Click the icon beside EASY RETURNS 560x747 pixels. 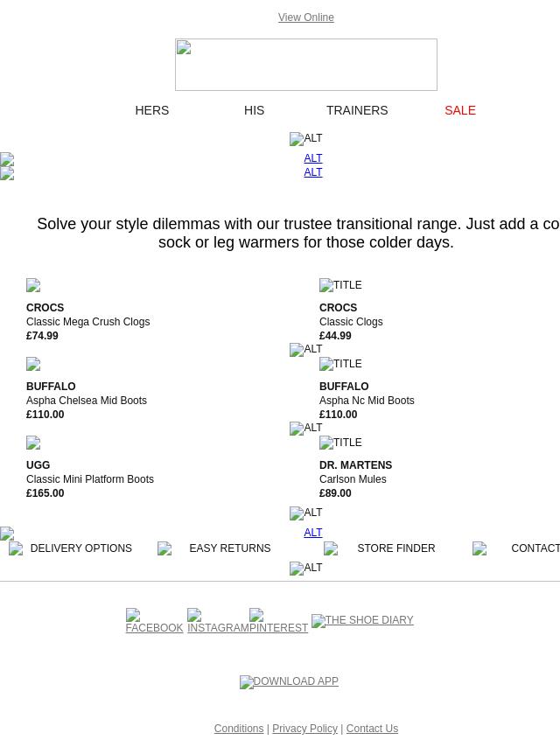[x=164, y=548]
